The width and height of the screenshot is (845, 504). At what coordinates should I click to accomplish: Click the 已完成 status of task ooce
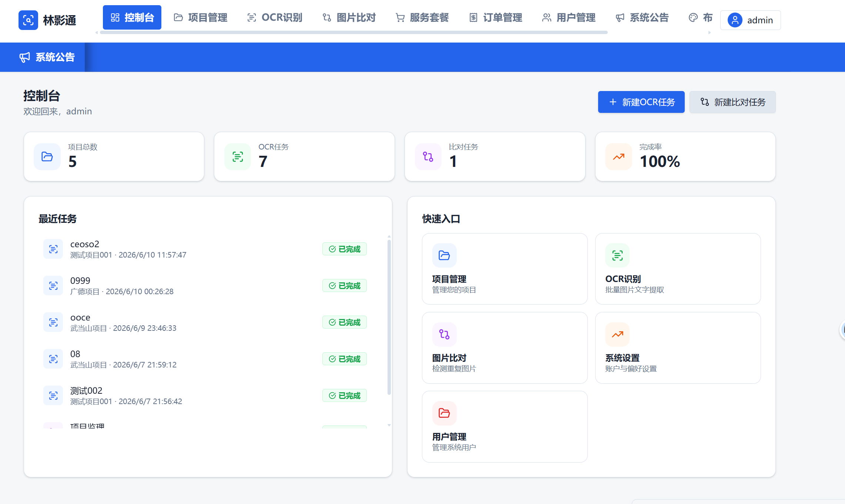click(345, 322)
